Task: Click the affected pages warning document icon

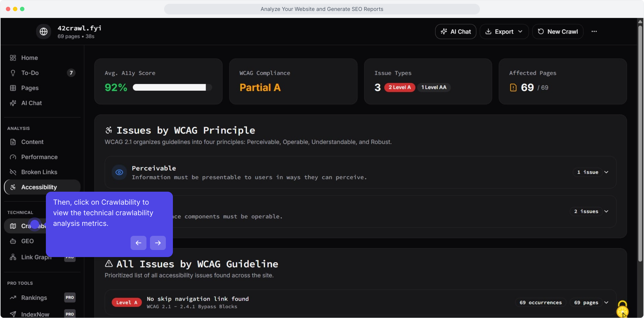Action: tap(513, 87)
